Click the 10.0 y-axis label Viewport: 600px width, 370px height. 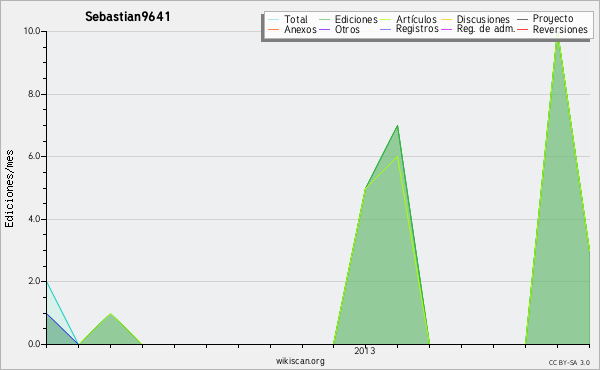[32, 31]
